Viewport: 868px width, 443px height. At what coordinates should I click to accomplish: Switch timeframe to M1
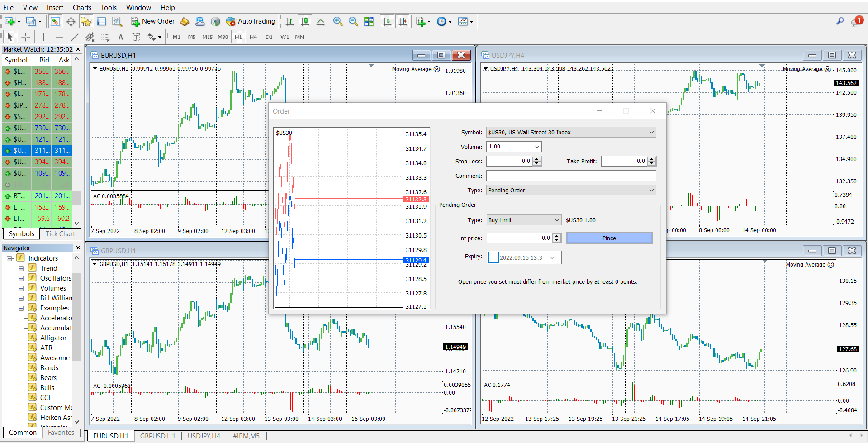[176, 37]
